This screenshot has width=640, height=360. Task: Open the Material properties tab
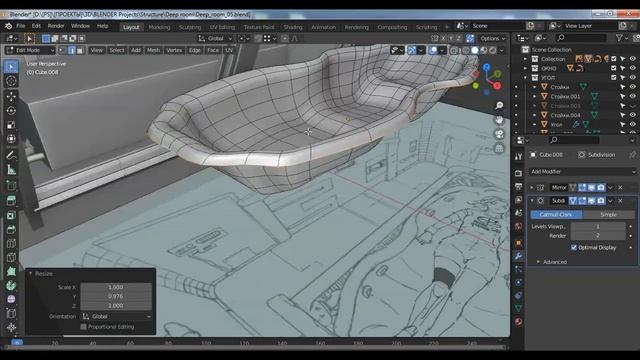pyautogui.click(x=518, y=322)
